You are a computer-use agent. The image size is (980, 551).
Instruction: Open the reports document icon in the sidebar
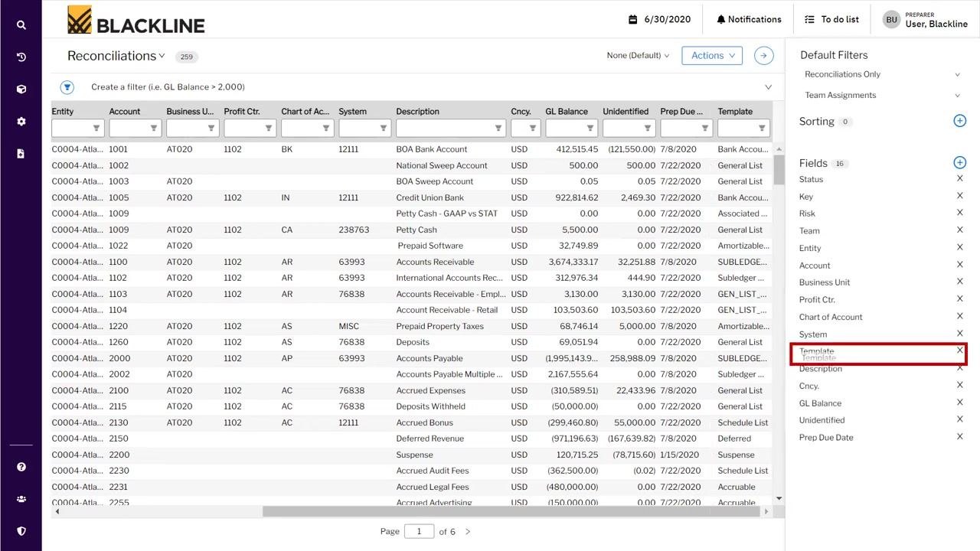pos(21,153)
